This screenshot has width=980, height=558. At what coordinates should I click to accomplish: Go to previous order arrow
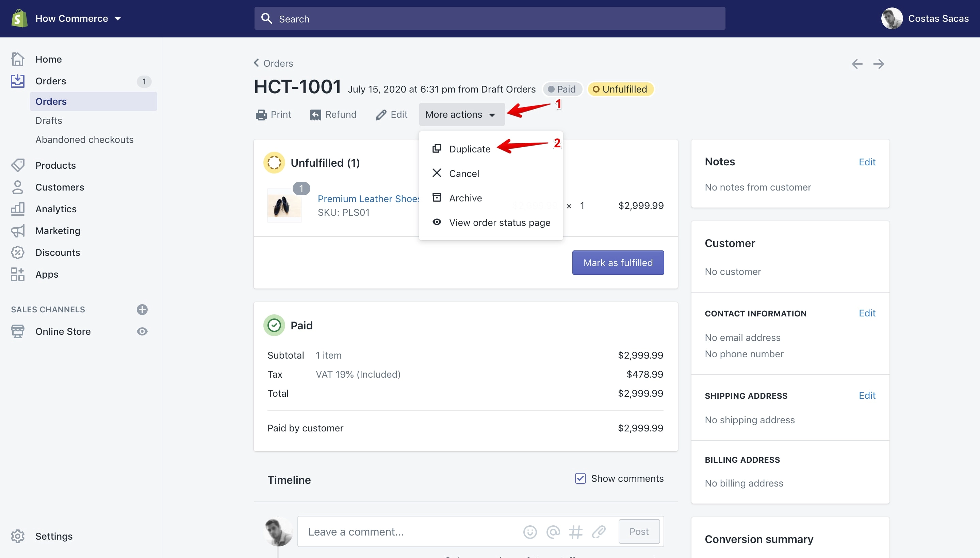(x=857, y=64)
